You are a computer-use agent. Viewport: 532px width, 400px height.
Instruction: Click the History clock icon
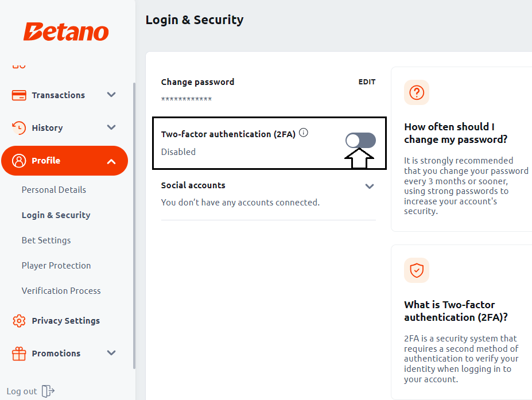pyautogui.click(x=19, y=128)
